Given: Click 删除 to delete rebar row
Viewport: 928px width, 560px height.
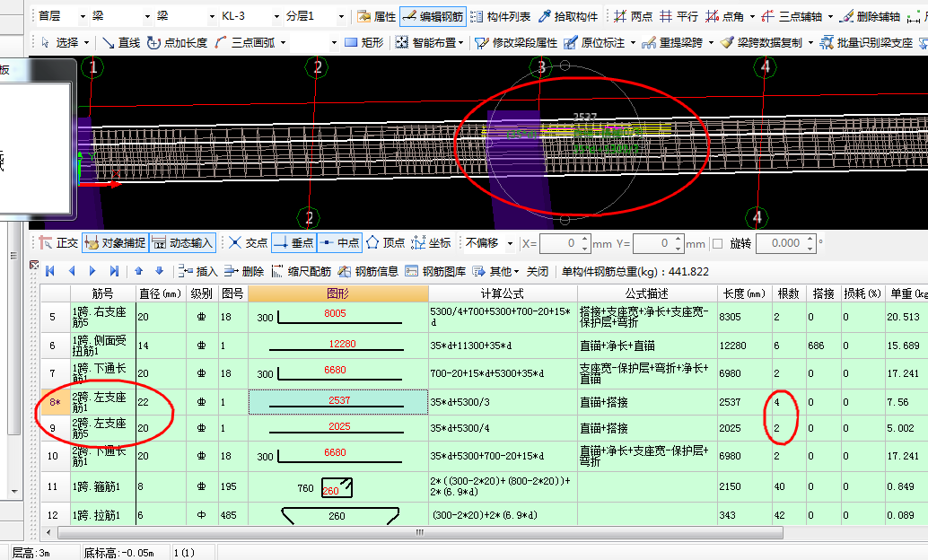Looking at the screenshot, I should tap(244, 272).
